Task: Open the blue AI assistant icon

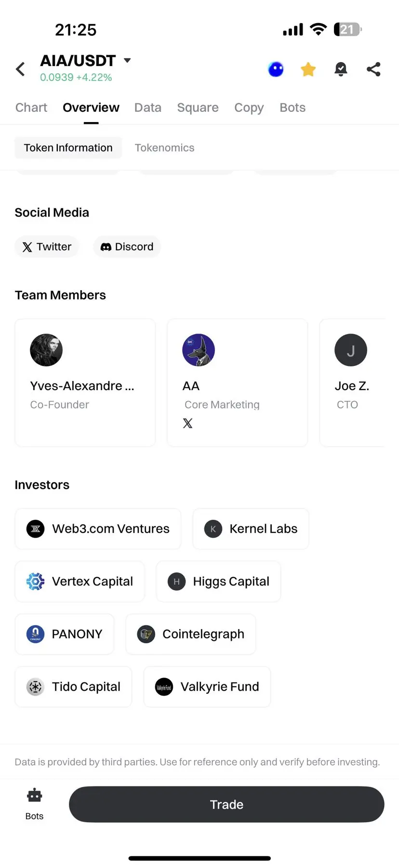Action: coord(276,69)
